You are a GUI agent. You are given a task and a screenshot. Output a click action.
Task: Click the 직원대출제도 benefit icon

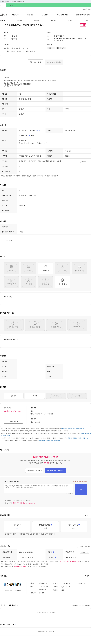[x=28, y=282]
